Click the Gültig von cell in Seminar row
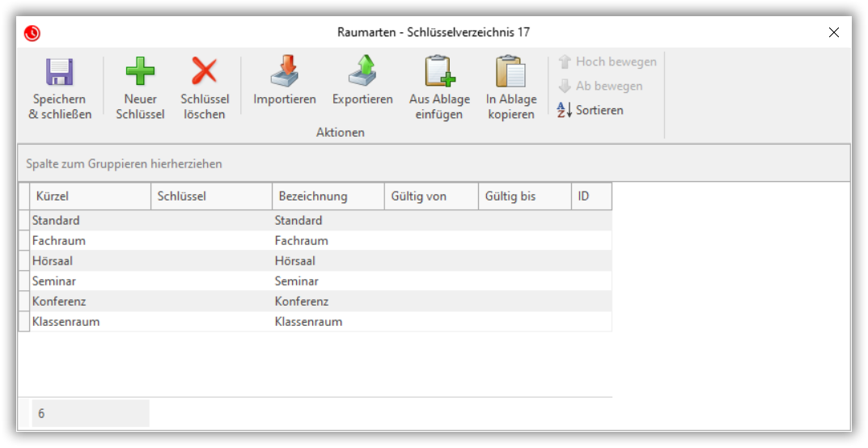Screen dimensions: 868x448 (x=431, y=281)
